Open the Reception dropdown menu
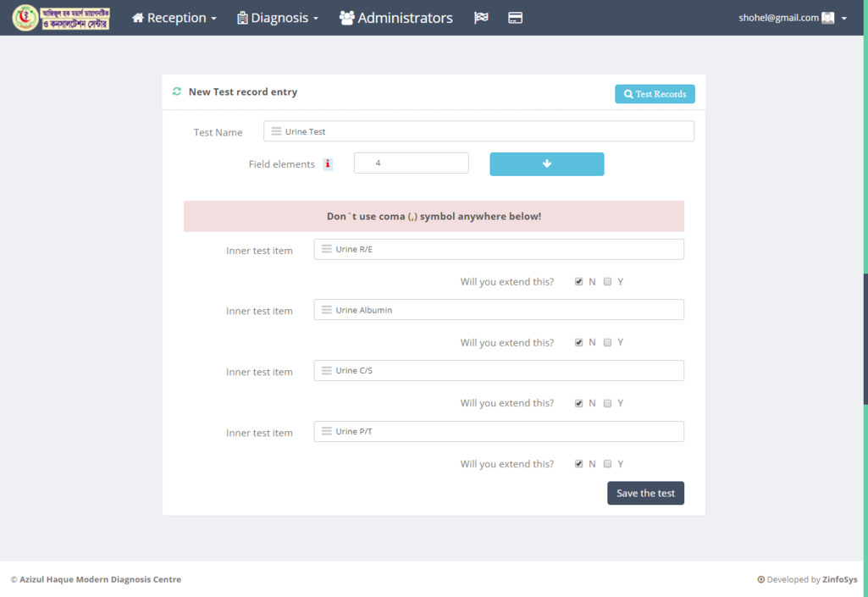Screen dimensions: 868x597 (x=174, y=18)
